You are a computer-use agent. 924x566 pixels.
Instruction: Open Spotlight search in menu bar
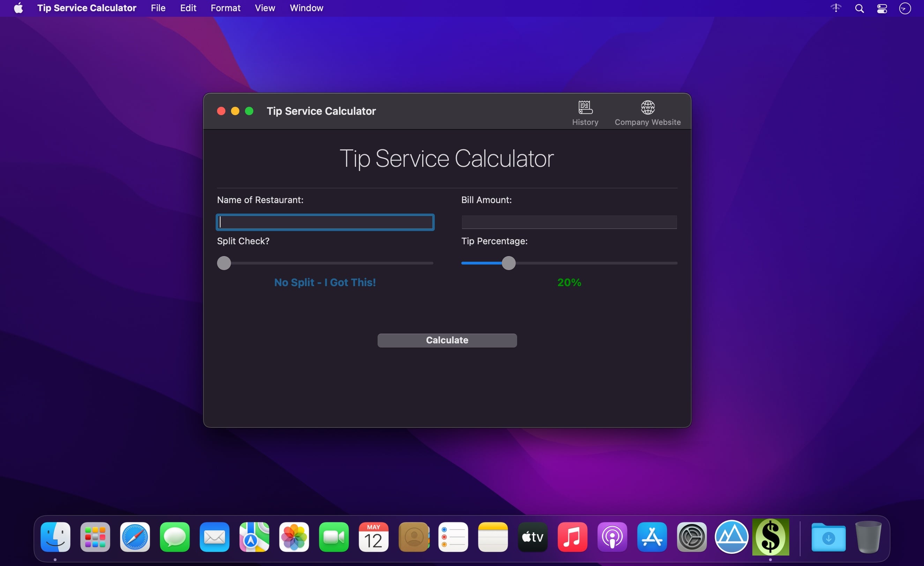coord(859,8)
